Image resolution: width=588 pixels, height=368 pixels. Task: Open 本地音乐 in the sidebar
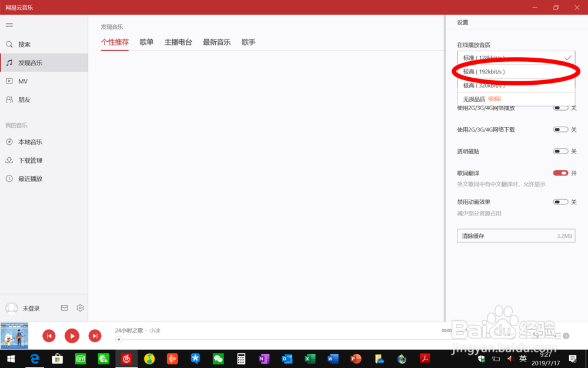click(x=44, y=142)
